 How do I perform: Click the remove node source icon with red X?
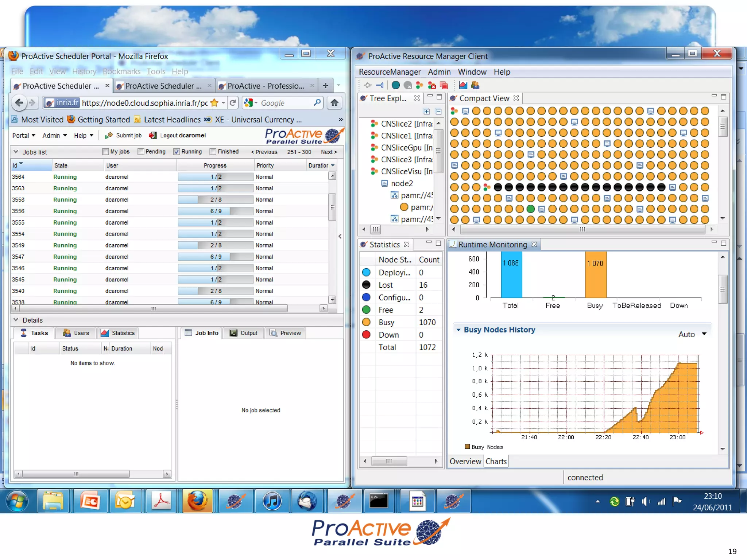point(431,85)
